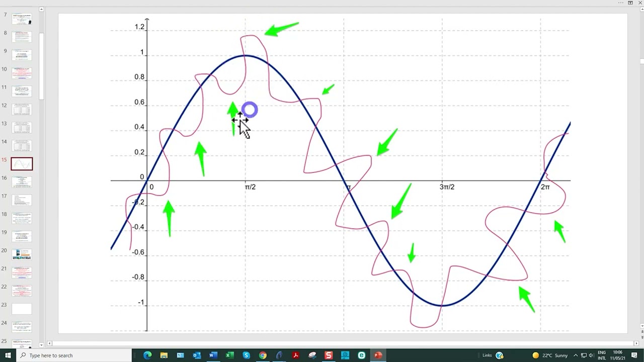The image size is (644, 362).
Task: Open Google Chrome from the taskbar
Action: [263, 355]
